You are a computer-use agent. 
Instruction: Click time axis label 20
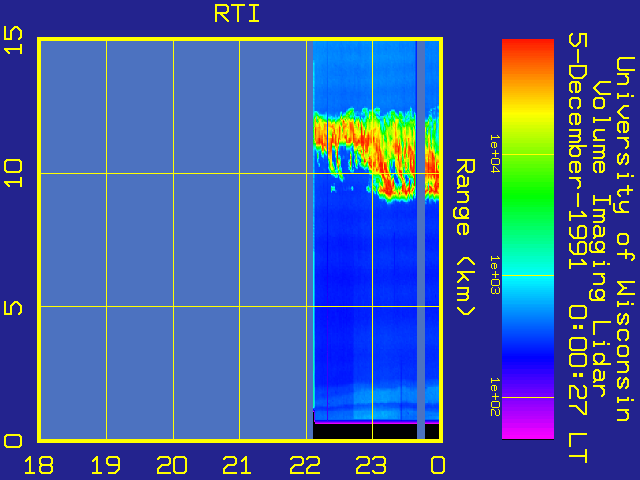tap(172, 465)
